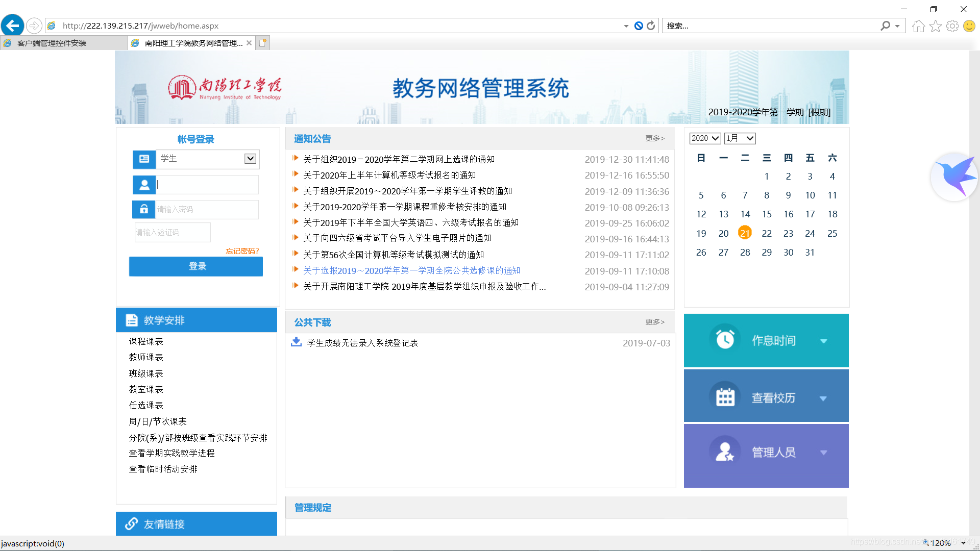980x551 pixels.
Task: Click the floating bird assistant icon
Action: click(x=953, y=177)
